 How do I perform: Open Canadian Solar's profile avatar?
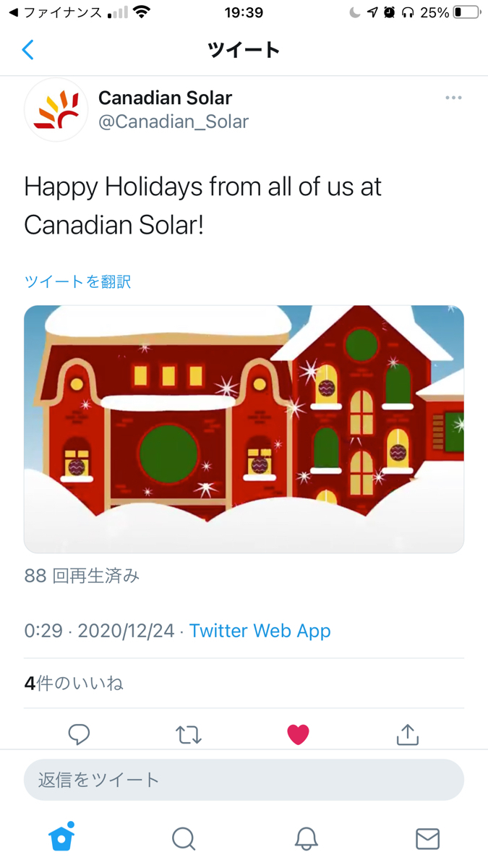(x=56, y=109)
